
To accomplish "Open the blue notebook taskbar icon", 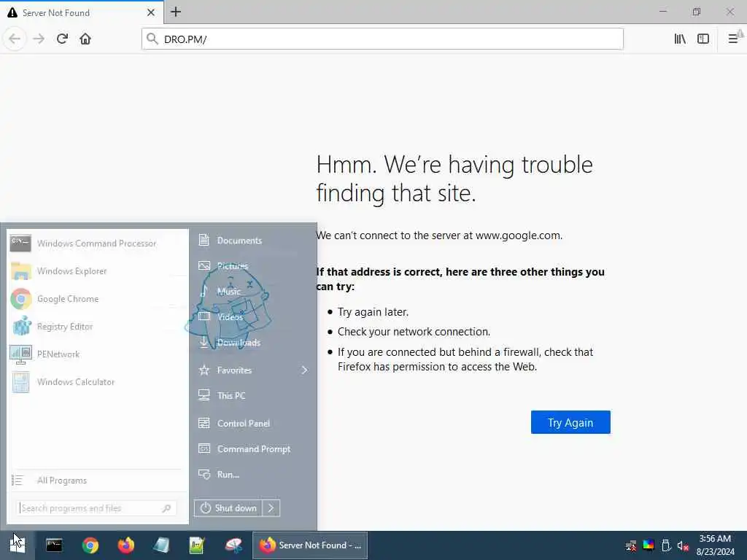I will [161, 545].
